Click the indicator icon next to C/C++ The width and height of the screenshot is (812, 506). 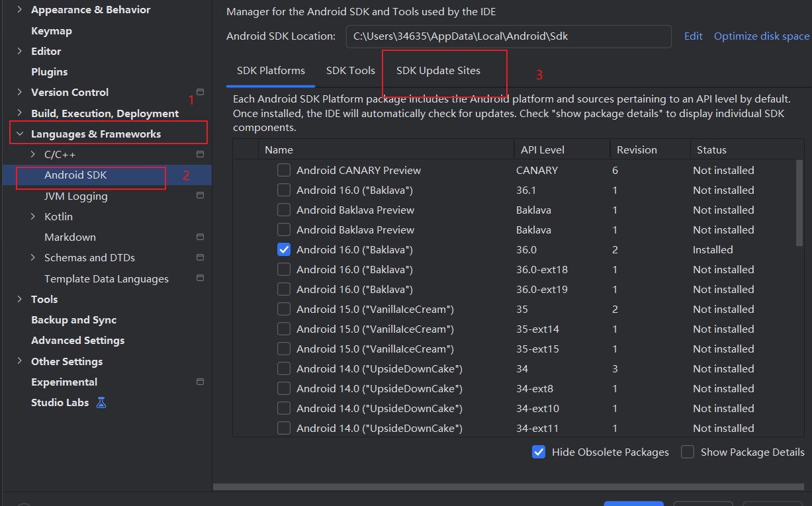(x=200, y=154)
